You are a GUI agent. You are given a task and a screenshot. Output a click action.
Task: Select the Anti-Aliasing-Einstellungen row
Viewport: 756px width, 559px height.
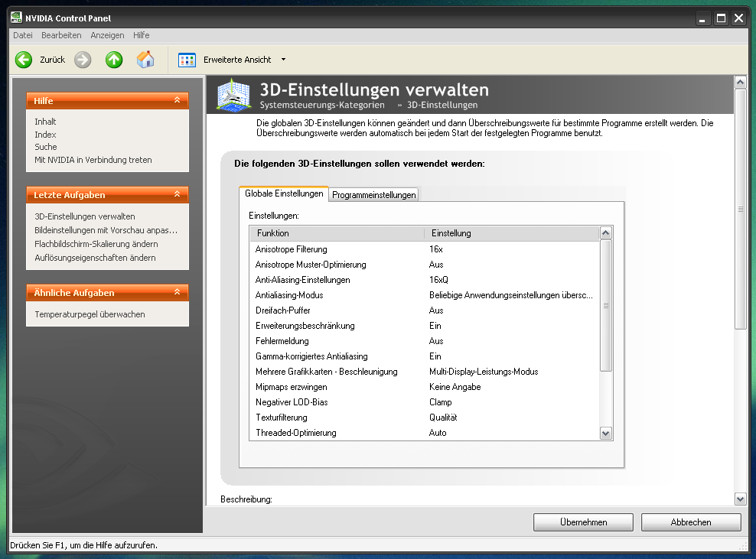425,280
